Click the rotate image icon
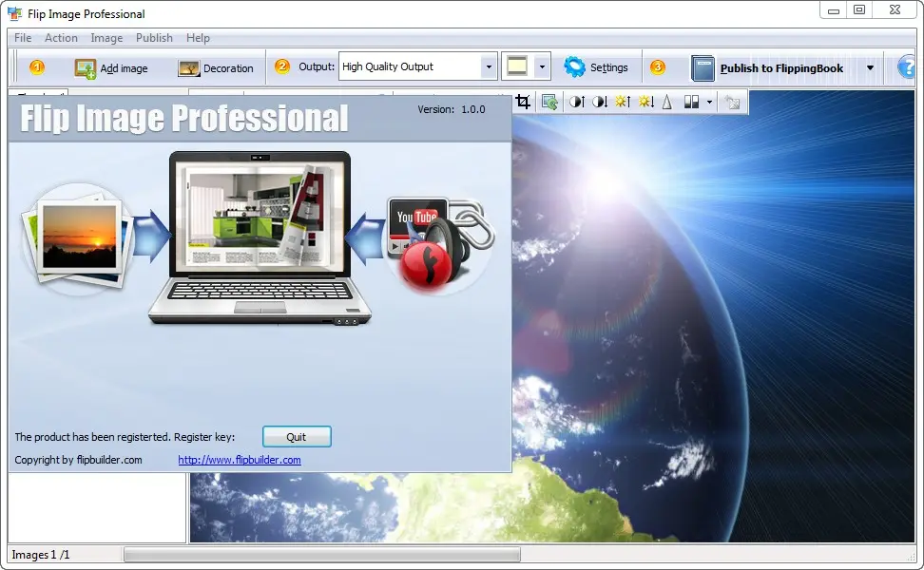 [549, 102]
